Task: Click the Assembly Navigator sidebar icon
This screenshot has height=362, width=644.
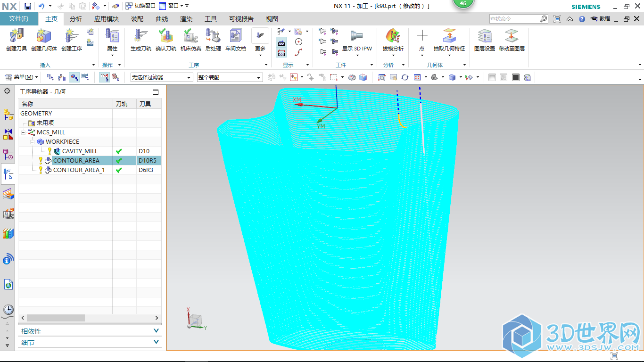Action: pyautogui.click(x=8, y=114)
